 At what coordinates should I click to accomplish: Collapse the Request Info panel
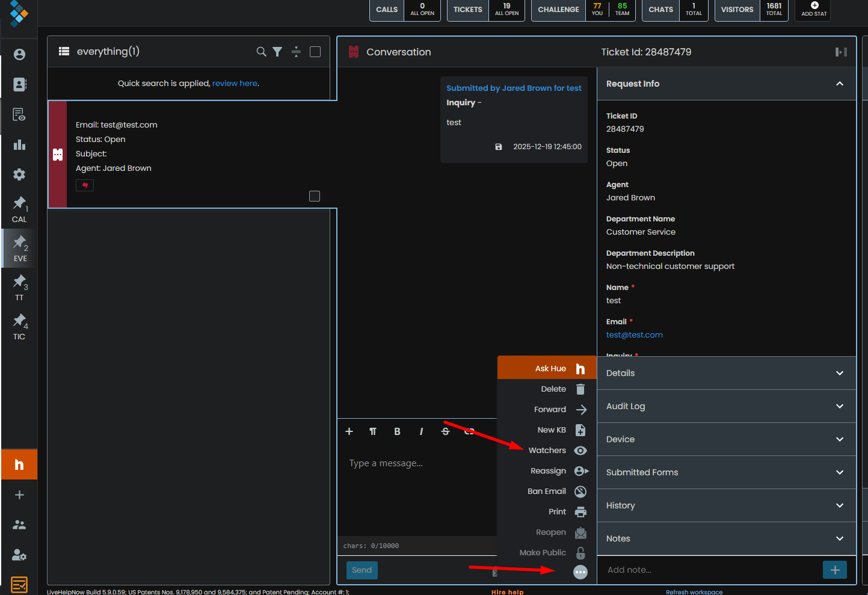(x=839, y=84)
